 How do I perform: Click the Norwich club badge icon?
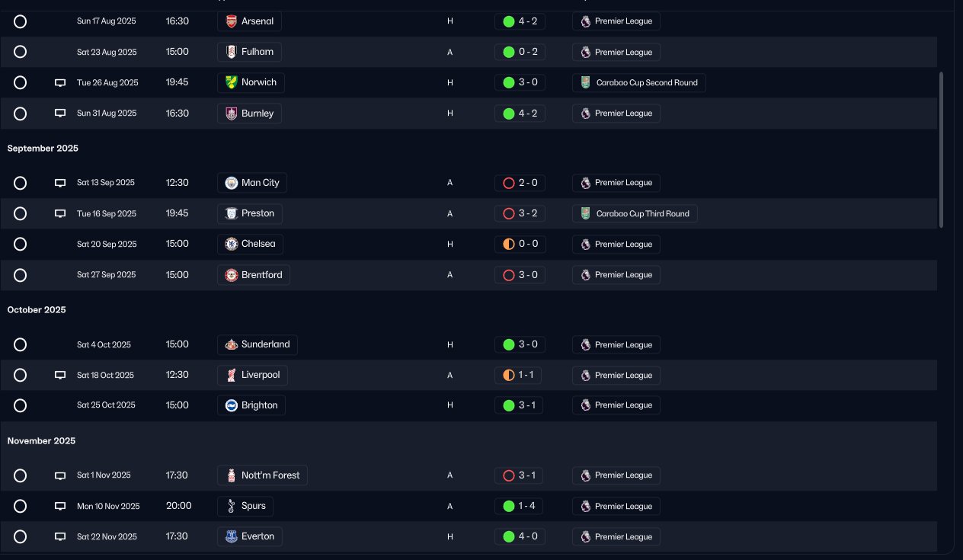click(232, 82)
